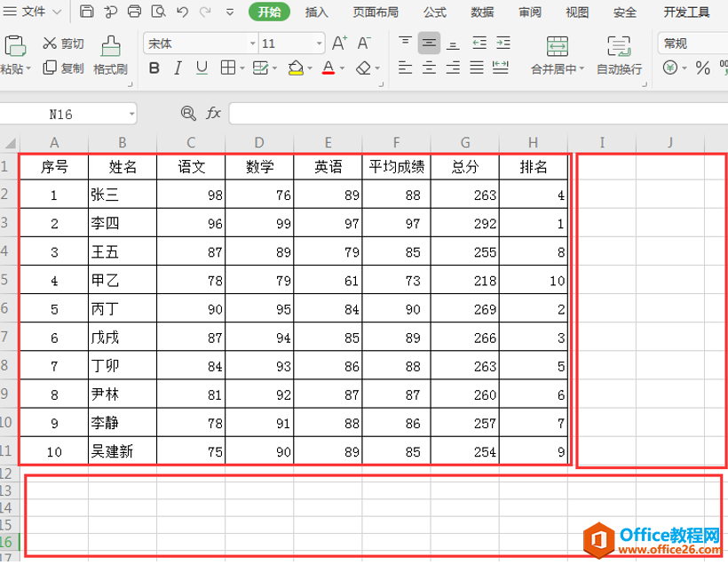Align text left
The width and height of the screenshot is (728, 565).
coord(406,68)
